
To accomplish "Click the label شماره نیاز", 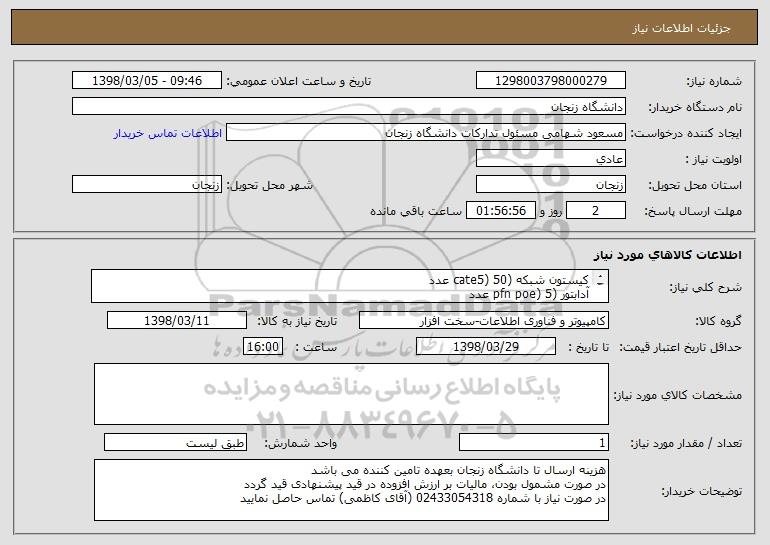I will coord(714,81).
